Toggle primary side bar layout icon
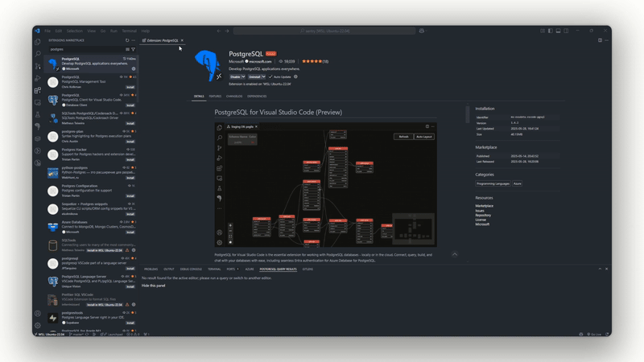The height and width of the screenshot is (362, 644). coord(551,31)
